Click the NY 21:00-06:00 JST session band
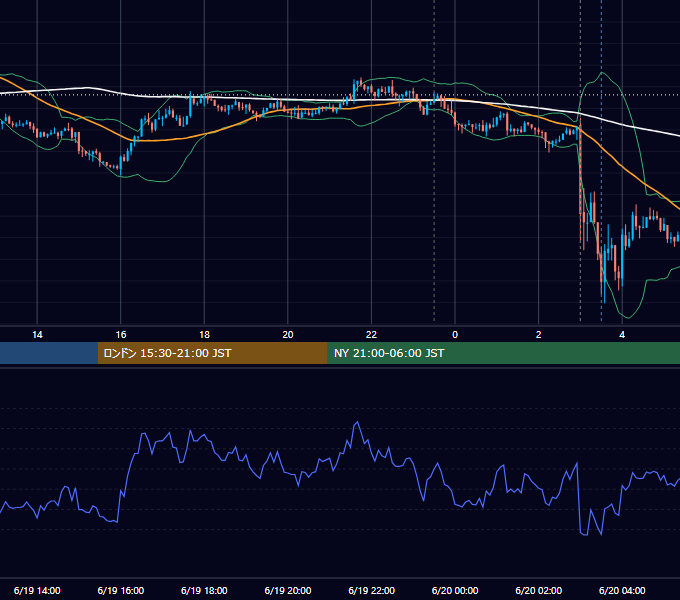The image size is (680, 600). coord(503,353)
